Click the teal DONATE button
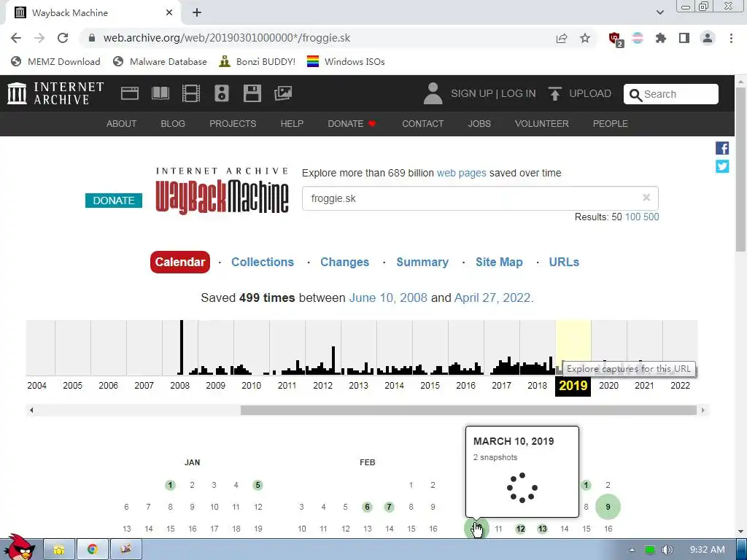747x560 pixels. 113,201
